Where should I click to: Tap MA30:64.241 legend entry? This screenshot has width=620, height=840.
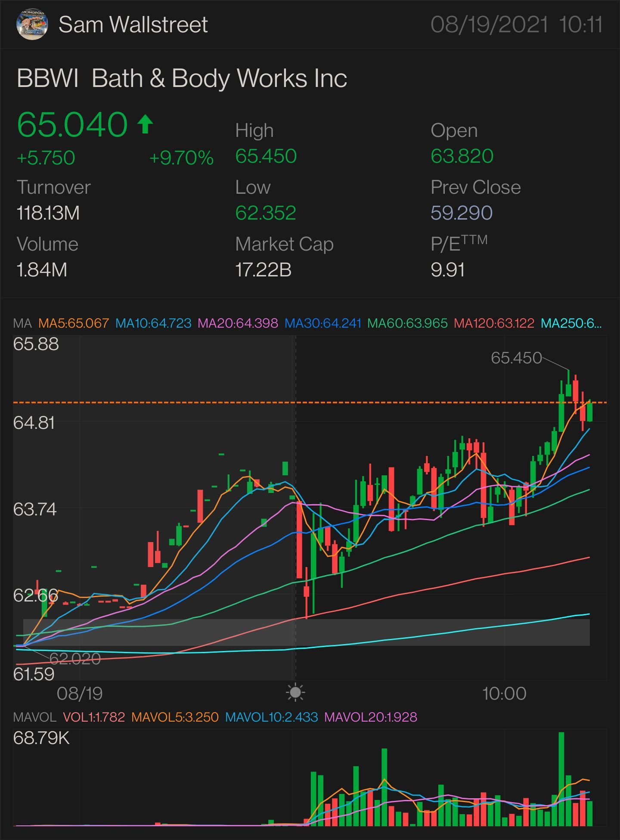pyautogui.click(x=323, y=323)
